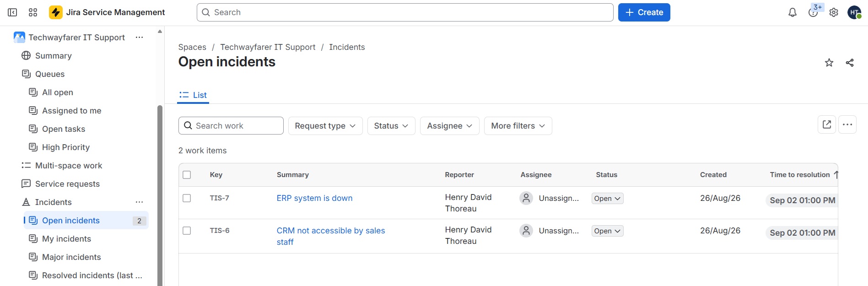This screenshot has width=868, height=286.
Task: Collapse the sidebar with the panel icon
Action: (x=12, y=12)
